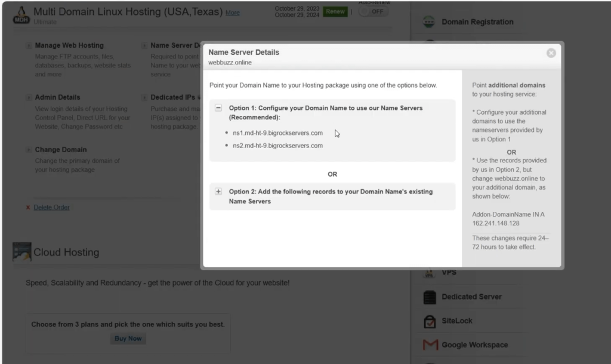The image size is (611, 364).
Task: Open Manage Web Hosting
Action: coord(69,45)
